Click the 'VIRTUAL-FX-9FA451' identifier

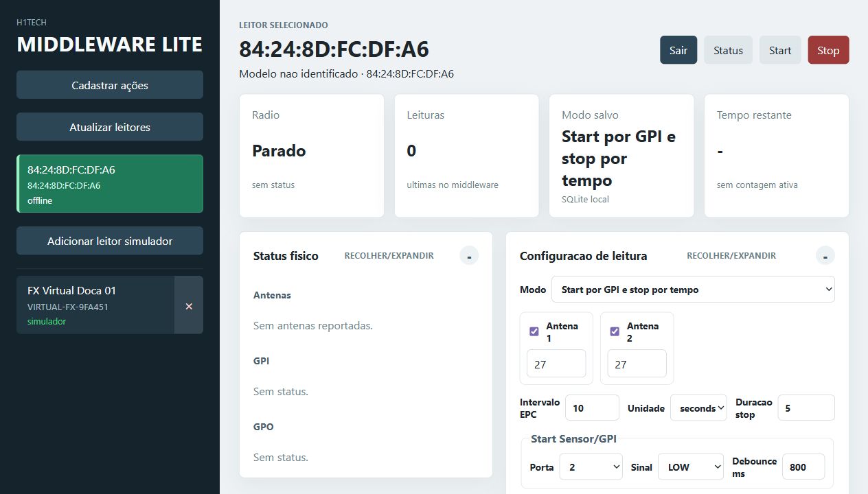coord(68,307)
